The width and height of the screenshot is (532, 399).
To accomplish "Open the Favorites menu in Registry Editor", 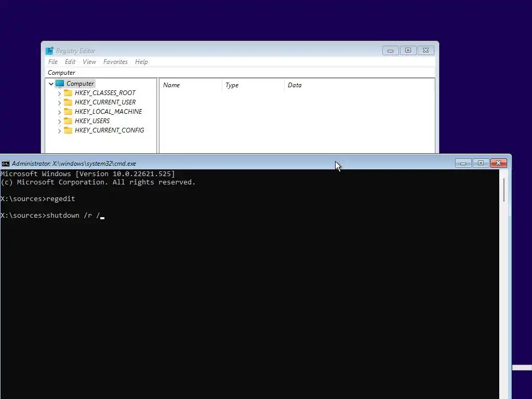I will click(x=115, y=62).
